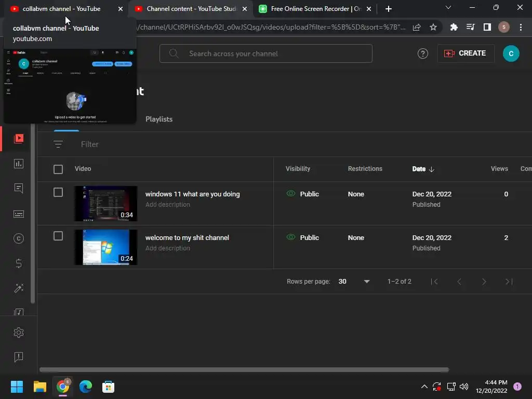Screen dimensions: 532x399
Task: Open the Copyright sidebar icon
Action: 19,238
